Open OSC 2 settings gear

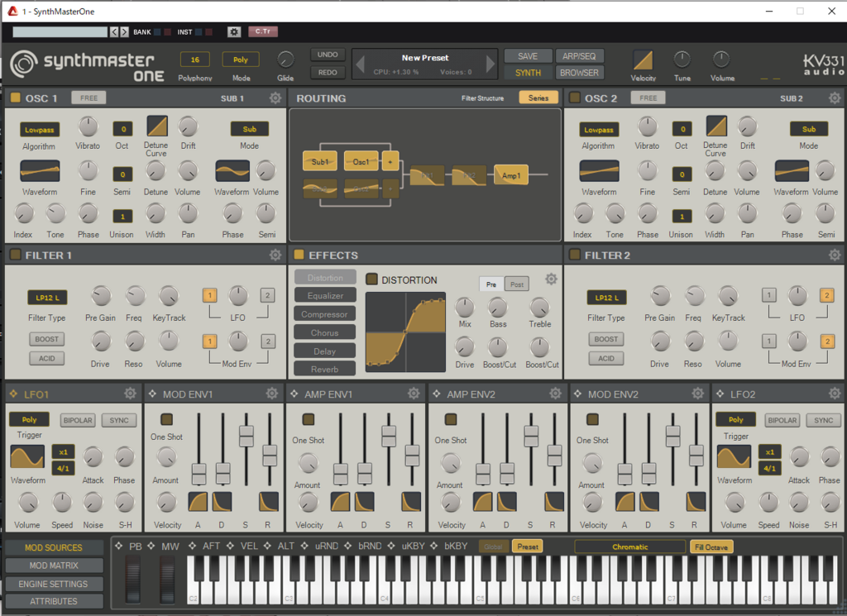pos(835,98)
